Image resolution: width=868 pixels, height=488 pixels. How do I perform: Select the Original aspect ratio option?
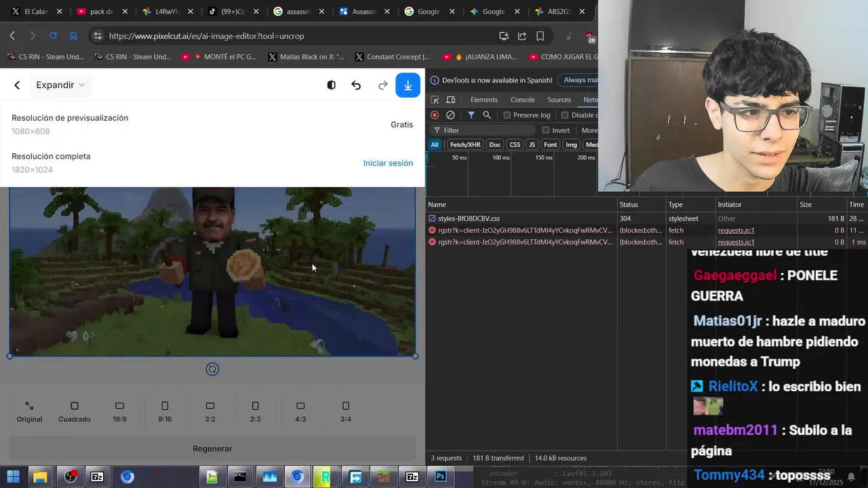point(29,412)
